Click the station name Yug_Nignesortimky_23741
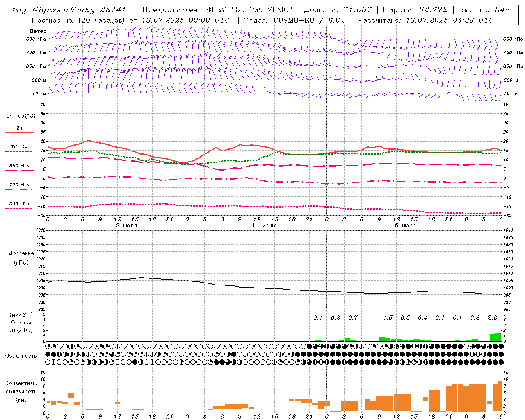The width and height of the screenshot is (525, 420). (x=68, y=10)
